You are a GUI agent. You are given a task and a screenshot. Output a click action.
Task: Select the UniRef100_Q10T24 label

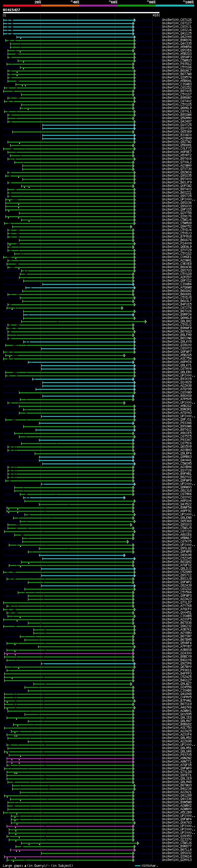coord(177,128)
